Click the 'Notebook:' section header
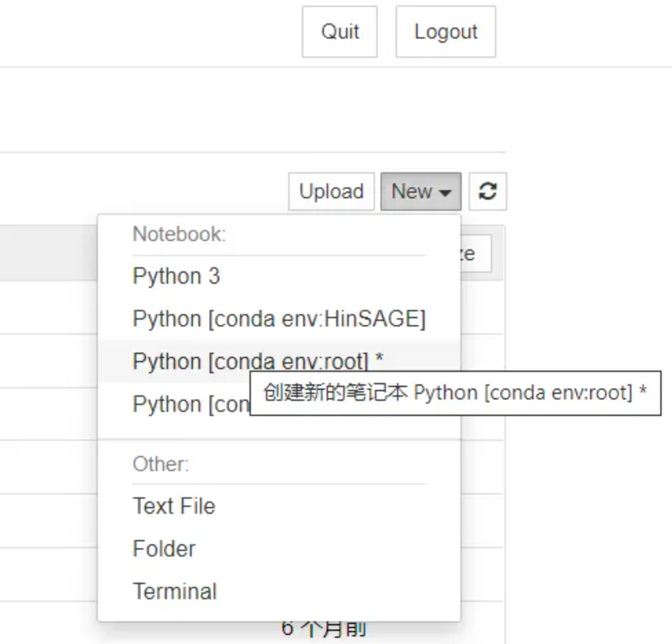Viewport: 672px width, 644px height. pyautogui.click(x=179, y=234)
